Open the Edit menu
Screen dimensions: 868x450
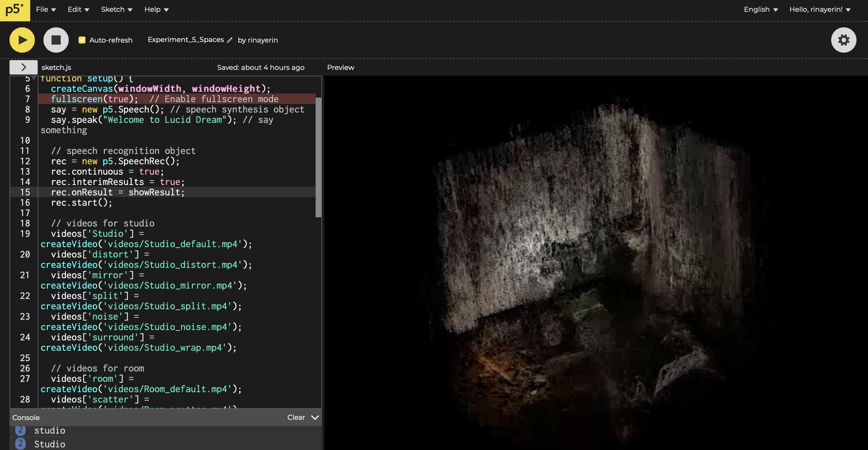click(x=78, y=9)
